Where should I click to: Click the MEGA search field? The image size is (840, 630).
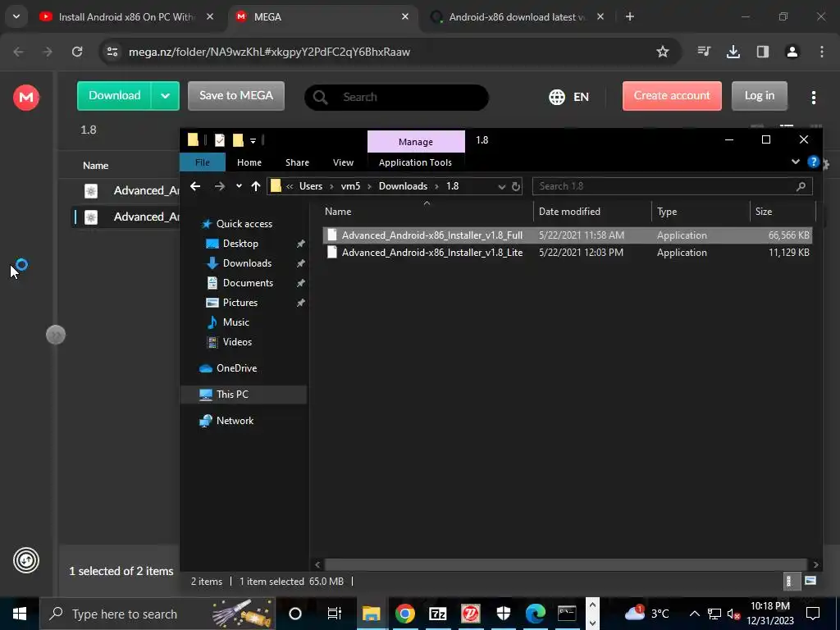[396, 97]
